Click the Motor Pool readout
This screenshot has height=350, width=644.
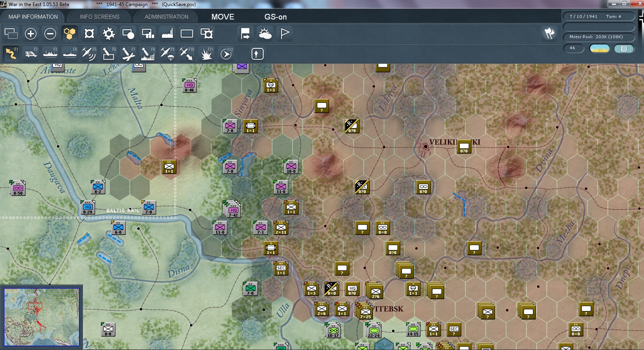(598, 37)
